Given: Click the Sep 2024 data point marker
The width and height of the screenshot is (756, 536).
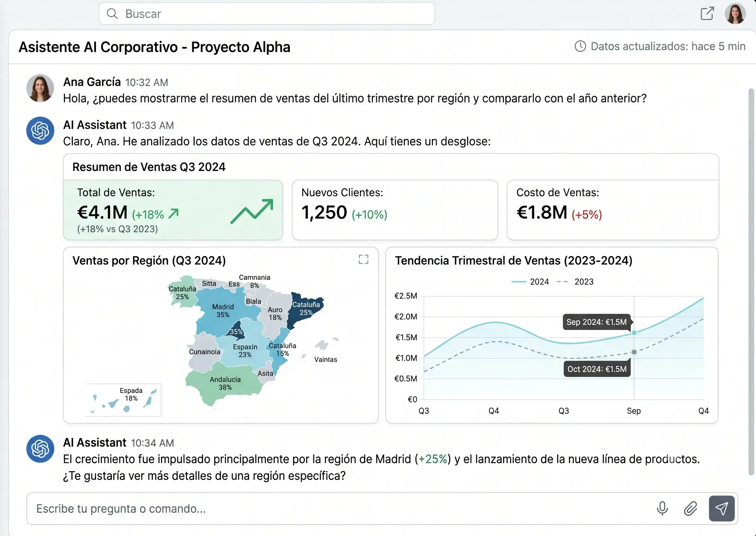Looking at the screenshot, I should tap(634, 333).
